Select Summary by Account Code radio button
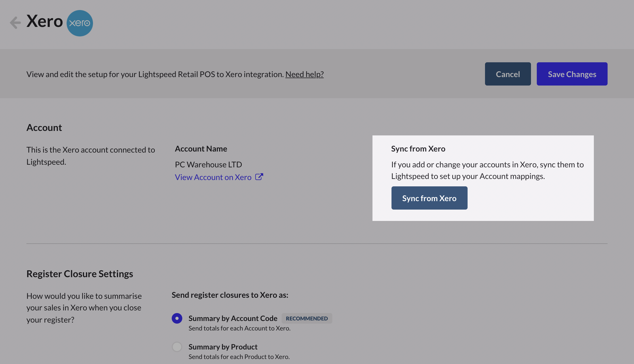This screenshot has width=634, height=364. click(x=177, y=318)
